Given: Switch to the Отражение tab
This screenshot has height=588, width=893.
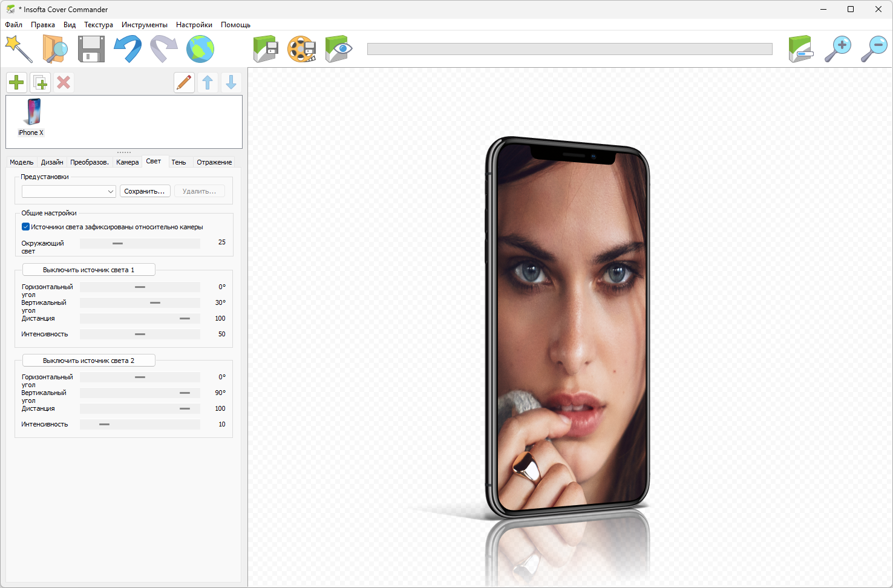Looking at the screenshot, I should point(214,162).
